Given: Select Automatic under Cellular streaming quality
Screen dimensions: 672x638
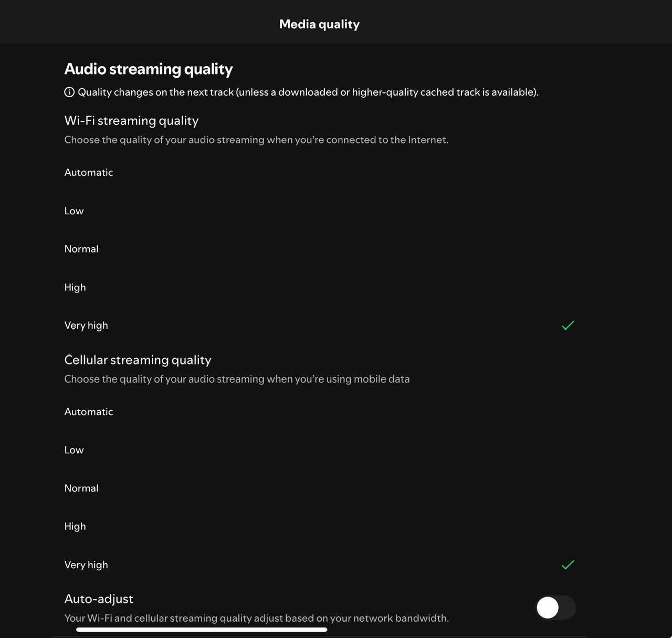Looking at the screenshot, I should pos(89,412).
